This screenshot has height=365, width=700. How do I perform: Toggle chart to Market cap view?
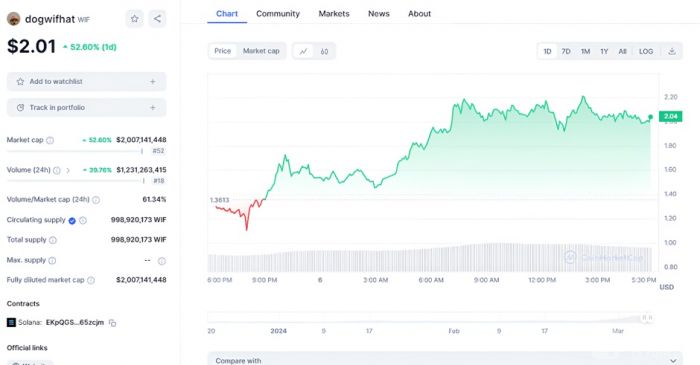[261, 51]
